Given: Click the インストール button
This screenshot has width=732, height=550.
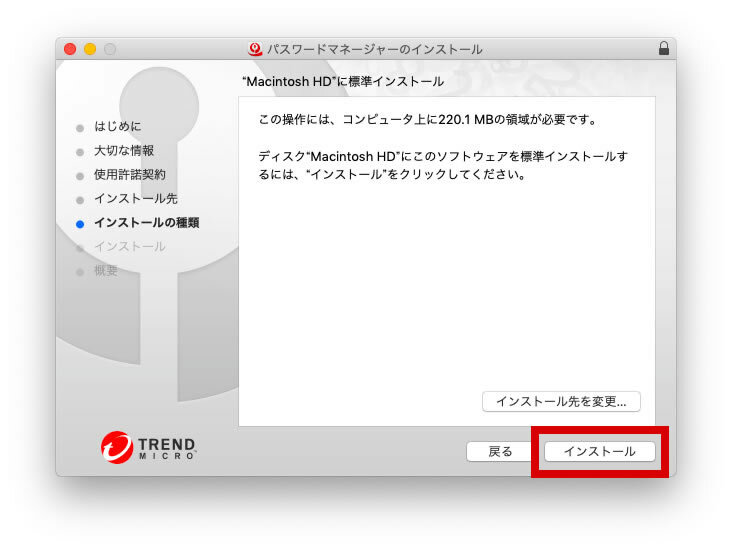Looking at the screenshot, I should (x=599, y=451).
